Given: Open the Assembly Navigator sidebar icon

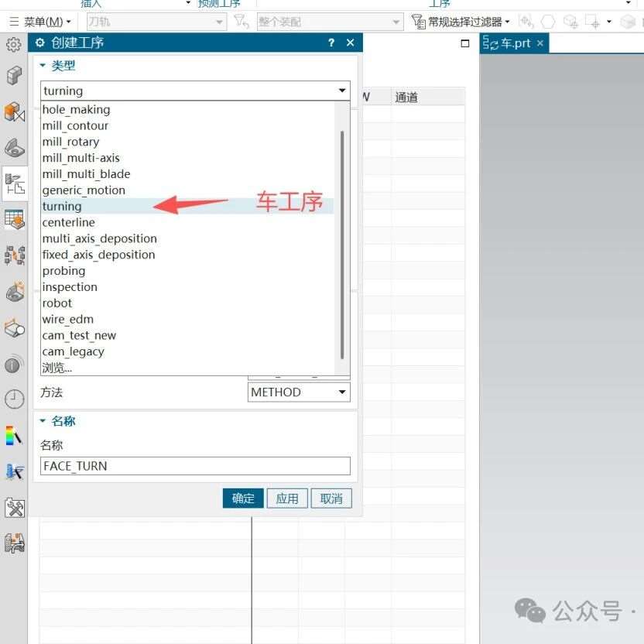Looking at the screenshot, I should pyautogui.click(x=15, y=111).
